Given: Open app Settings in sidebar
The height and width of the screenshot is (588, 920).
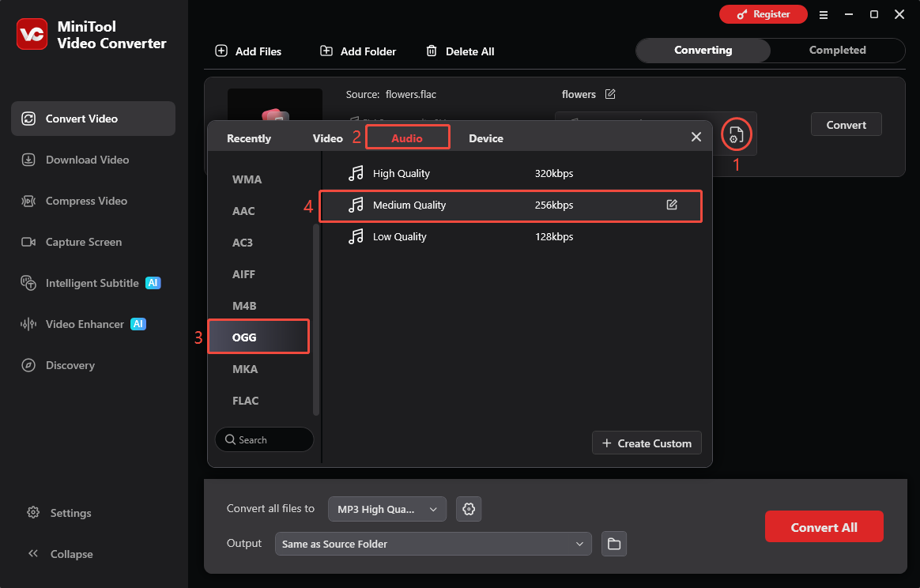Looking at the screenshot, I should pyautogui.click(x=59, y=513).
